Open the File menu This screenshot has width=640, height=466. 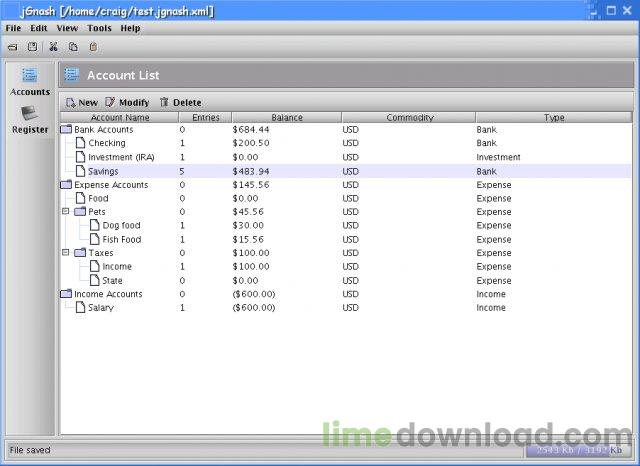point(13,28)
